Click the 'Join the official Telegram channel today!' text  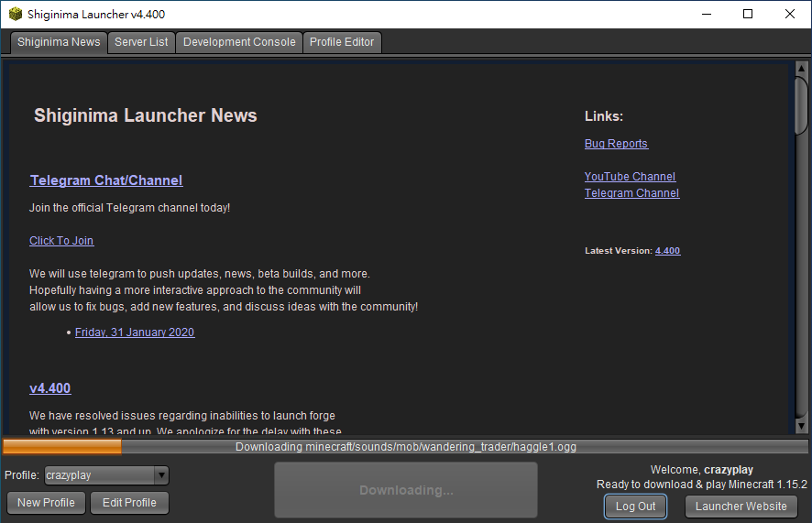(x=129, y=207)
